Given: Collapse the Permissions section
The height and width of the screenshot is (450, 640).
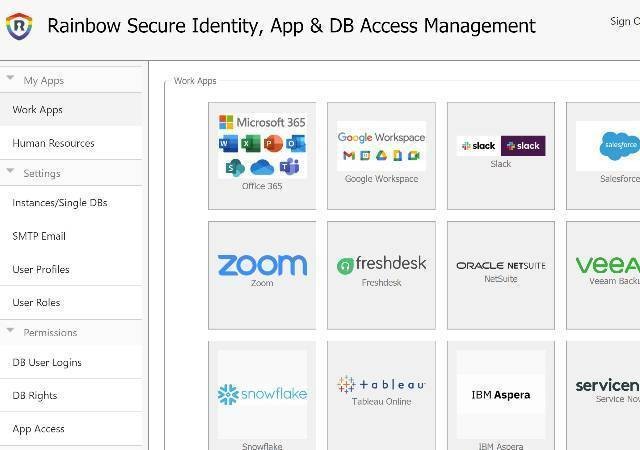Looking at the screenshot, I should (x=10, y=332).
